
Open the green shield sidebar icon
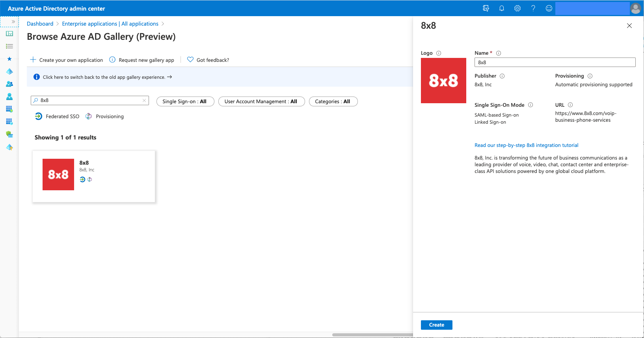[9, 134]
